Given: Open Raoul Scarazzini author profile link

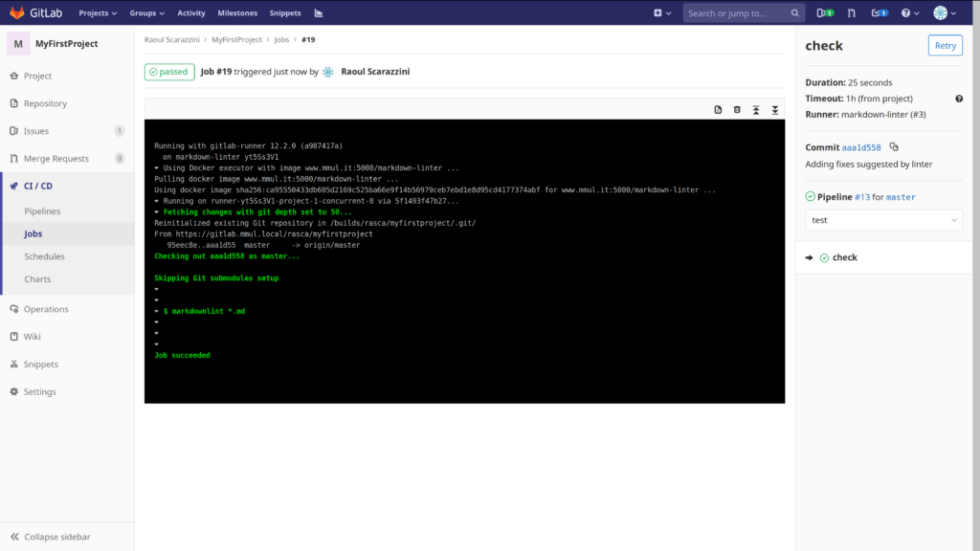Looking at the screenshot, I should pos(375,71).
